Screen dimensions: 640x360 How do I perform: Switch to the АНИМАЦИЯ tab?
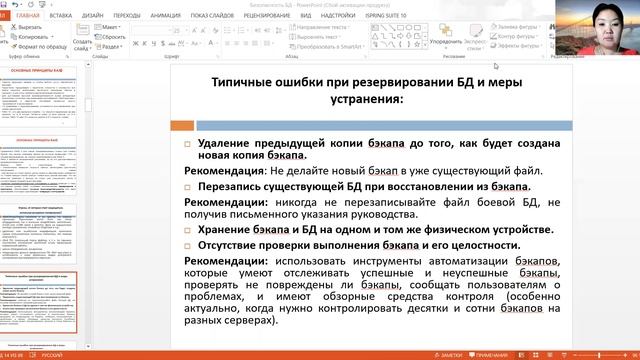(165, 16)
